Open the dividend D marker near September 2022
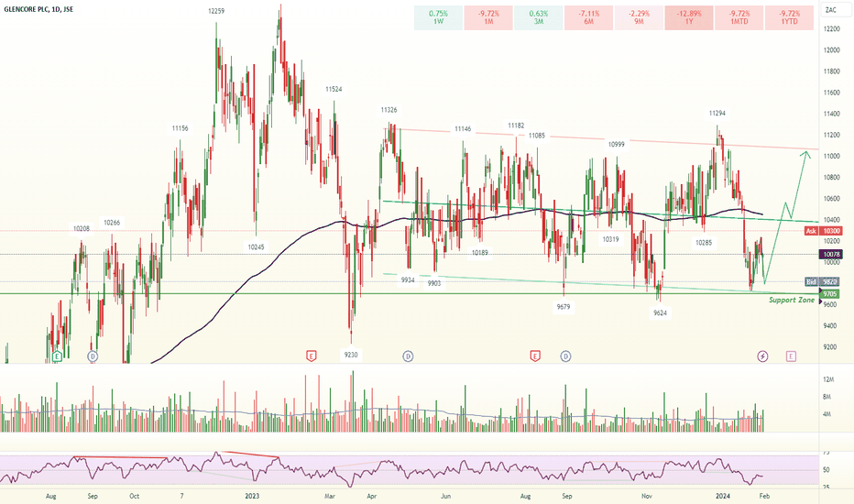The width and height of the screenshot is (854, 504). [x=93, y=356]
